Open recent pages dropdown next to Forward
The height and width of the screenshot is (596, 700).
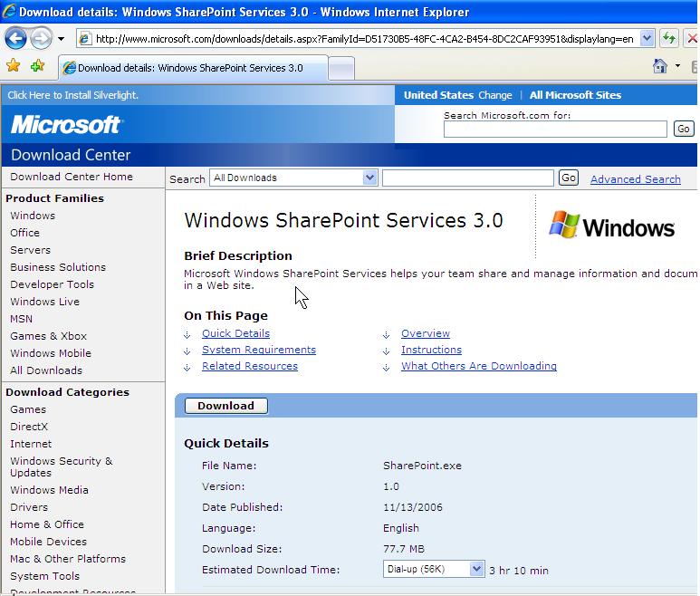62,39
